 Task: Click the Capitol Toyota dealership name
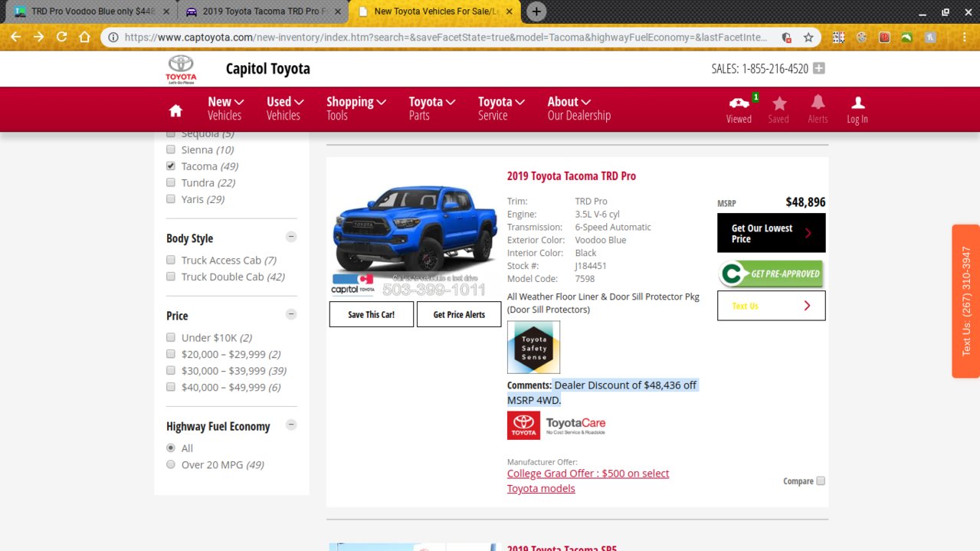268,69
